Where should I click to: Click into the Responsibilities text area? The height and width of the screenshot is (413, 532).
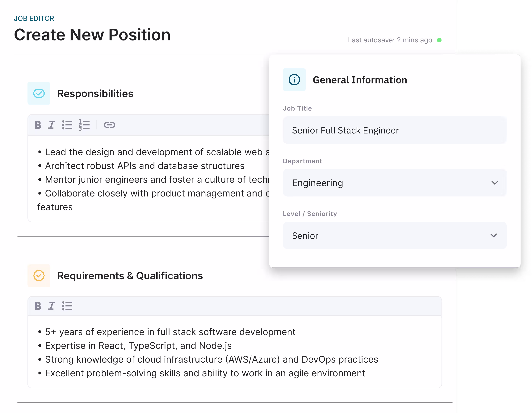click(x=149, y=179)
